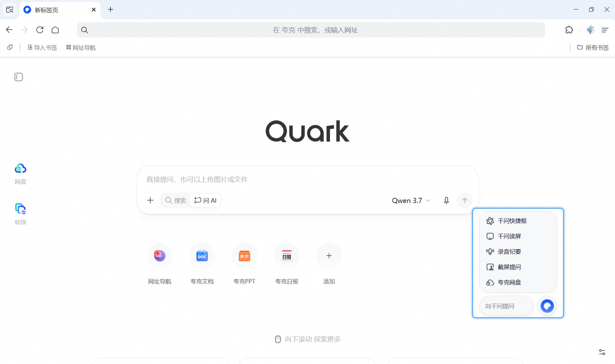
Task: Toggle the sidebar panel icon
Action: [x=19, y=77]
